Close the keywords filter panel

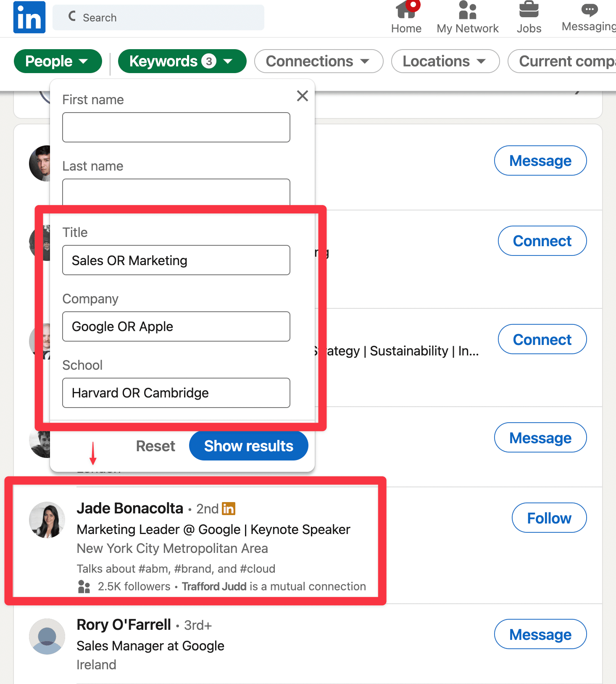302,96
